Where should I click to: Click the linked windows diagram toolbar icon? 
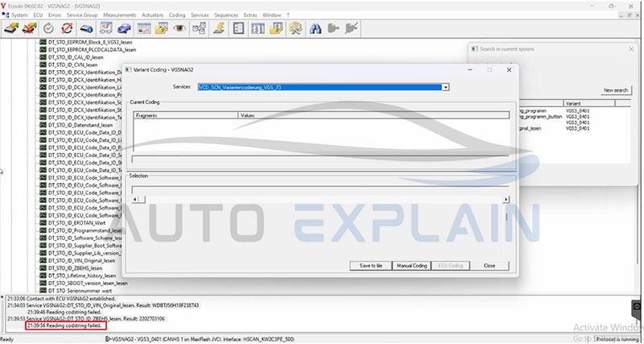(199, 28)
